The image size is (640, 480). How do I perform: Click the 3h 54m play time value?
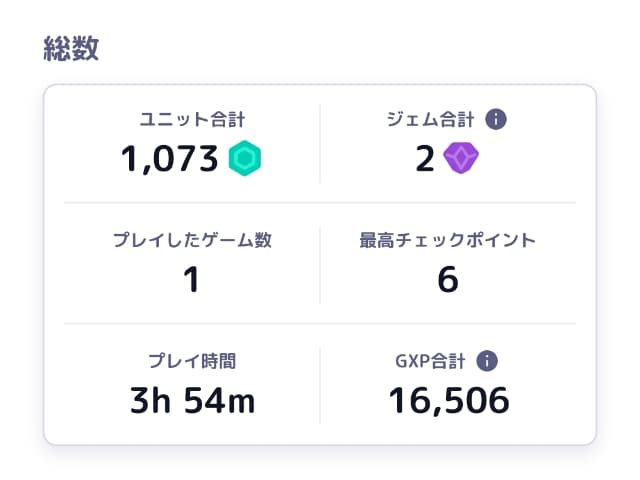(192, 400)
